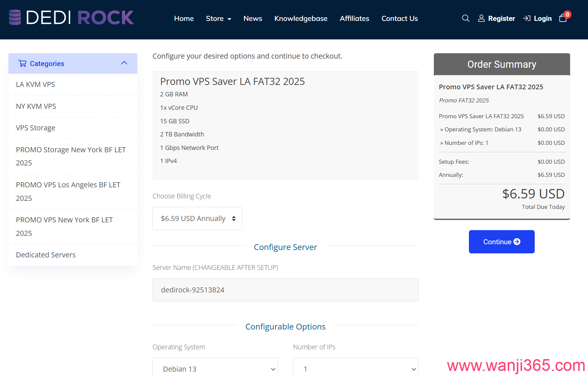Open the Affiliates page from the navbar
This screenshot has width=588, height=377.
tap(354, 19)
